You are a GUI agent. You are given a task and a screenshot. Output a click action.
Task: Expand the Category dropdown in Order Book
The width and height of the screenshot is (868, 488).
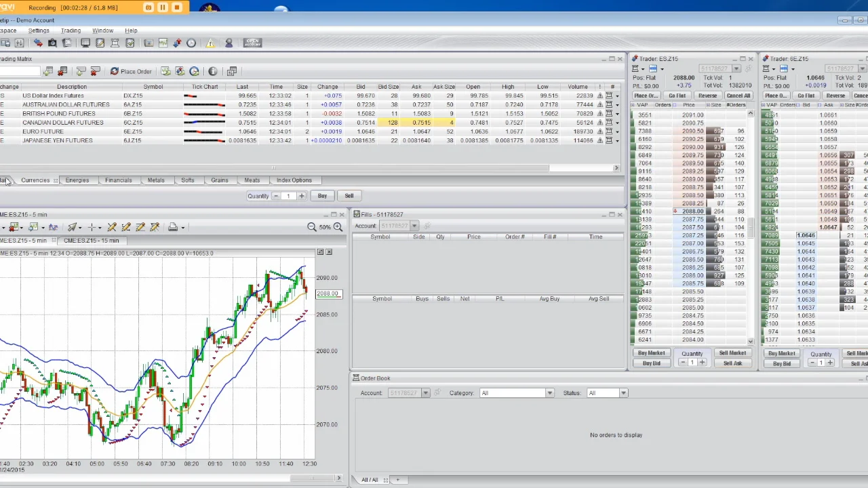tap(549, 393)
